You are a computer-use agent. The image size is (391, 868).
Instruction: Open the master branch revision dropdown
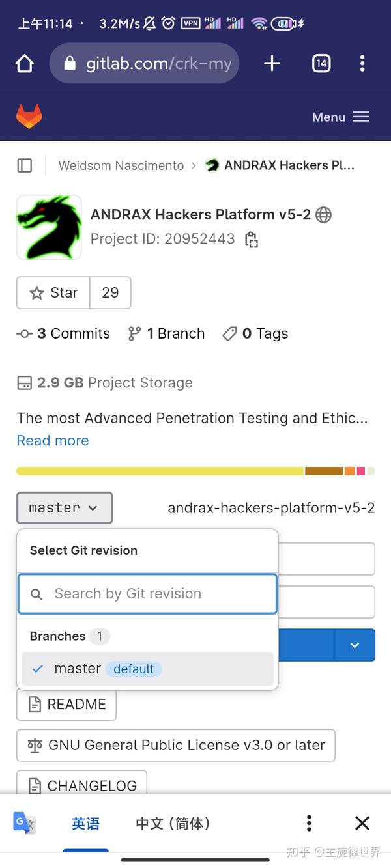point(64,507)
